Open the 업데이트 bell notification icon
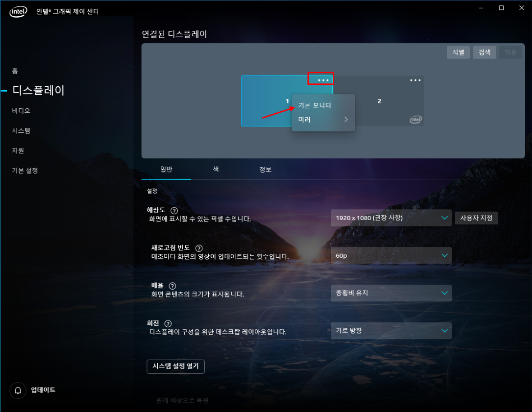532x412 pixels. pos(18,391)
